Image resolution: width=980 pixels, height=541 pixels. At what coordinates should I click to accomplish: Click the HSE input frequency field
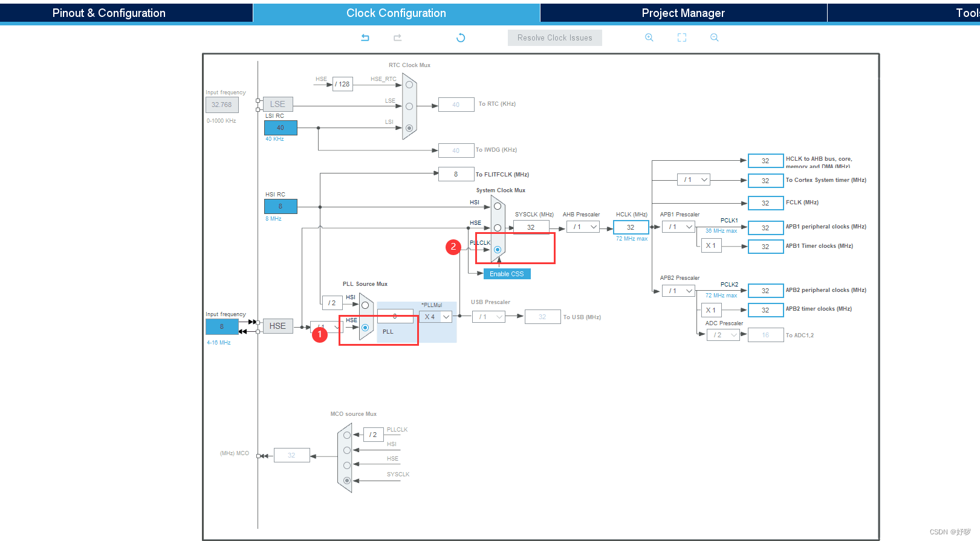(x=222, y=326)
